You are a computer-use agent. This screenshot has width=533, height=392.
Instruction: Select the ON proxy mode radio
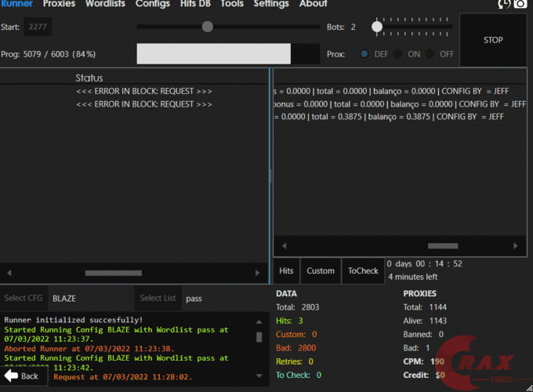point(398,54)
